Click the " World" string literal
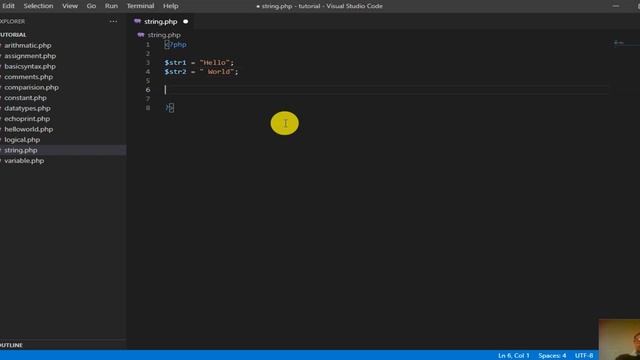Image resolution: width=640 pixels, height=360 pixels. 217,71
